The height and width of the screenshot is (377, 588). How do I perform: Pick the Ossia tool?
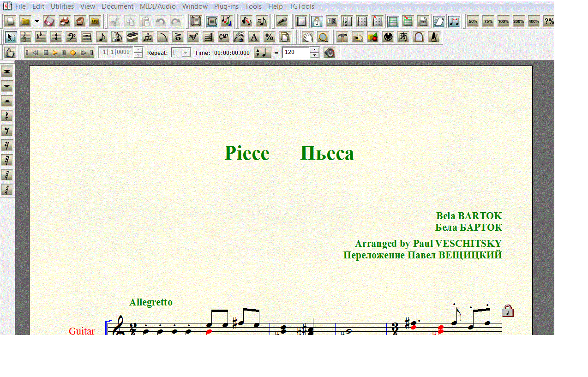(403, 37)
